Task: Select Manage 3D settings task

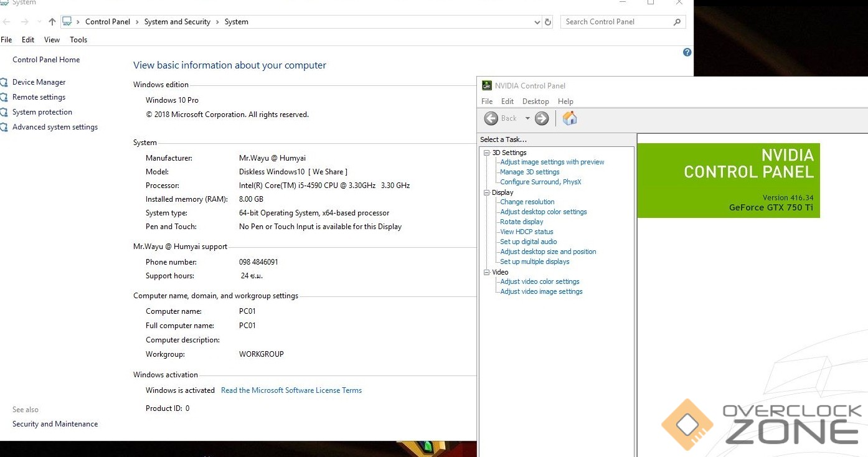Action: click(529, 172)
